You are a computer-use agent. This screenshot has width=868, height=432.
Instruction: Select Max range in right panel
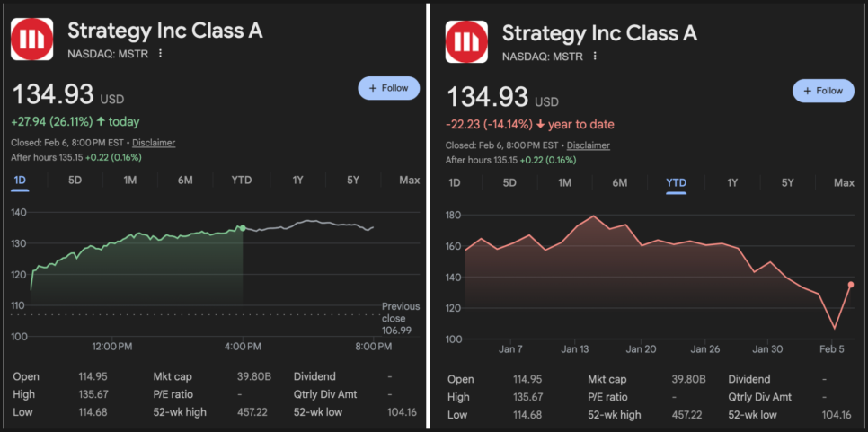tap(844, 183)
